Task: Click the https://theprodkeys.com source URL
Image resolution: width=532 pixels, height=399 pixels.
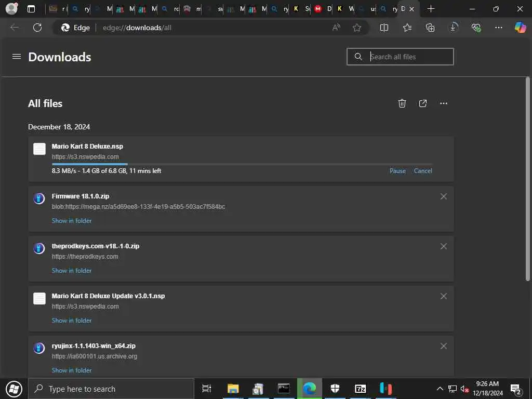Action: coord(85,257)
